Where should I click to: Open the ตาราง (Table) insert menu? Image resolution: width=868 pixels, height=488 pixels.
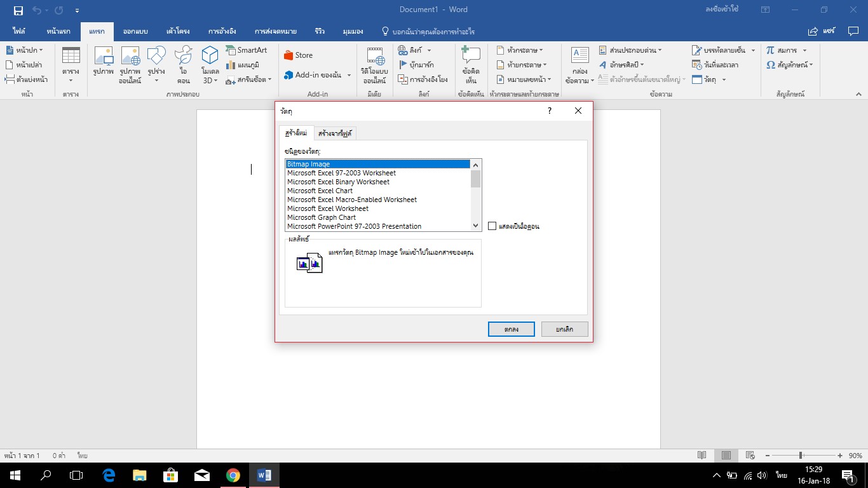(71, 65)
